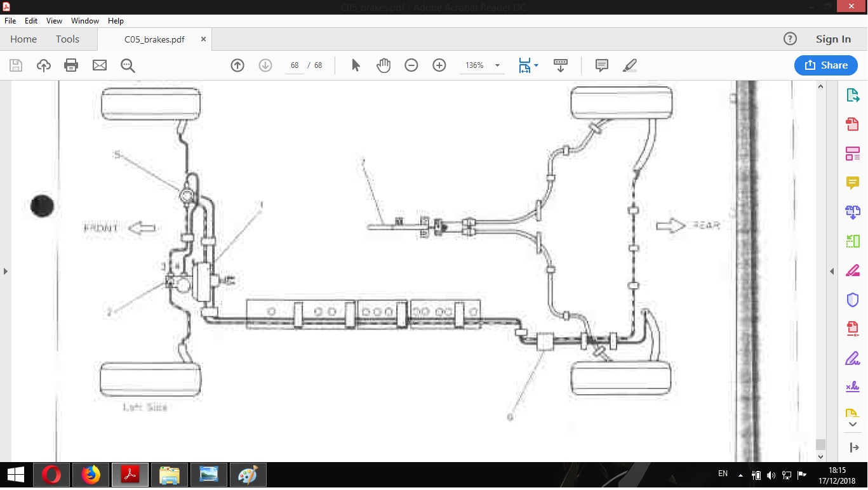Viewport: 868px width, 490px height.
Task: Select the Highlight text pen tool
Action: tap(630, 65)
